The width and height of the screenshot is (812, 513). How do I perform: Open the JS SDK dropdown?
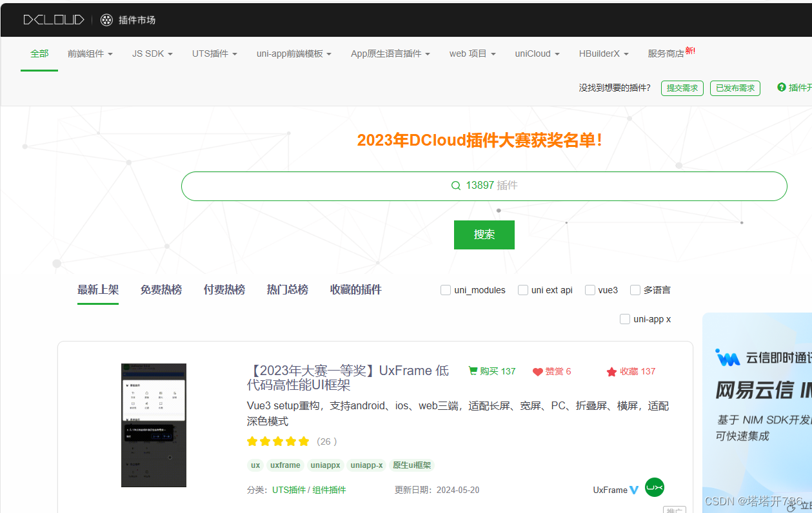coord(152,54)
